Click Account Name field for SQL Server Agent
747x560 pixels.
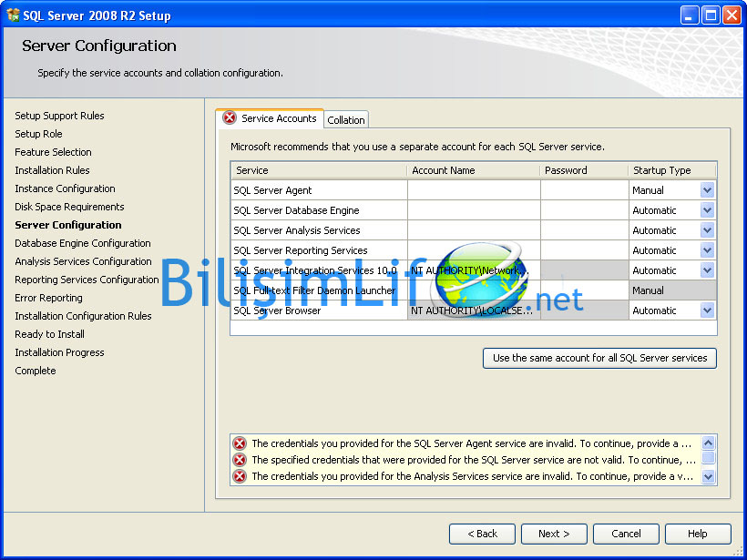[474, 190]
